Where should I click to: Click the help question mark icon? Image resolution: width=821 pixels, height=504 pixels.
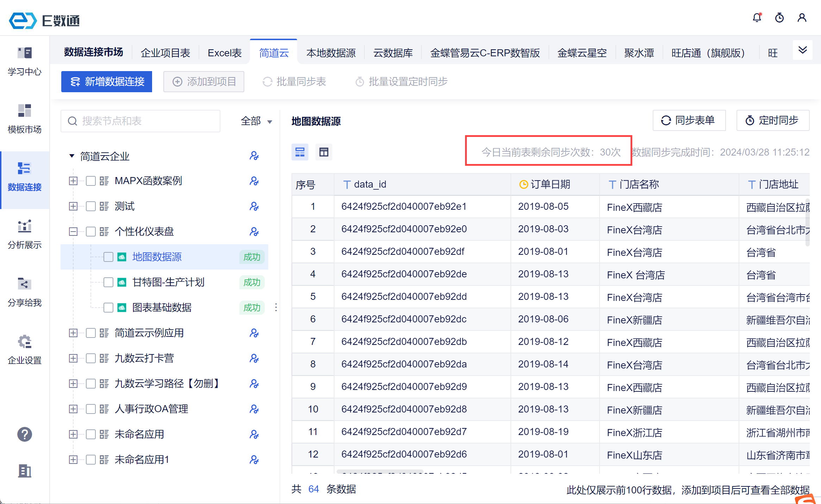25,434
